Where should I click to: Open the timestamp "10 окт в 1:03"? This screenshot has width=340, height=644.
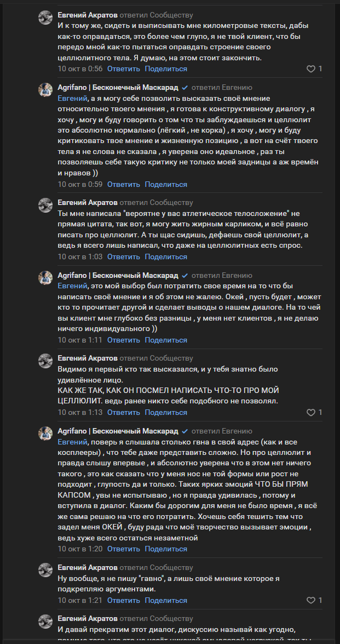tap(80, 257)
